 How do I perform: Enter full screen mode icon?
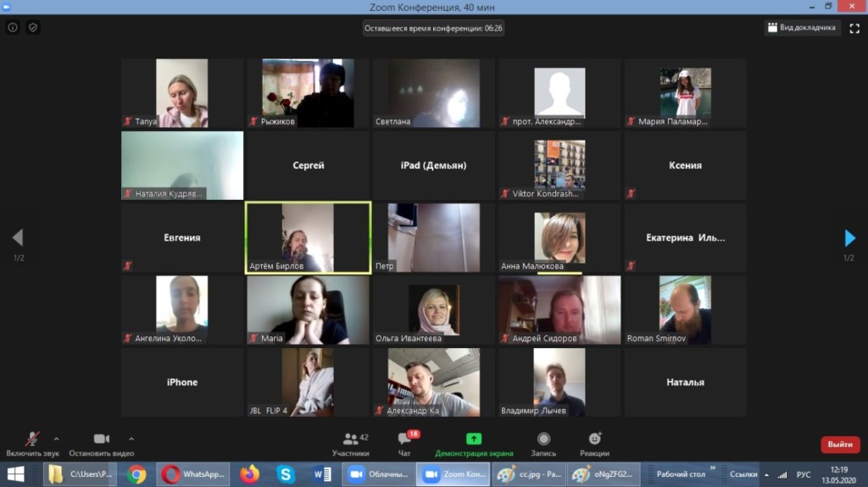(x=853, y=27)
